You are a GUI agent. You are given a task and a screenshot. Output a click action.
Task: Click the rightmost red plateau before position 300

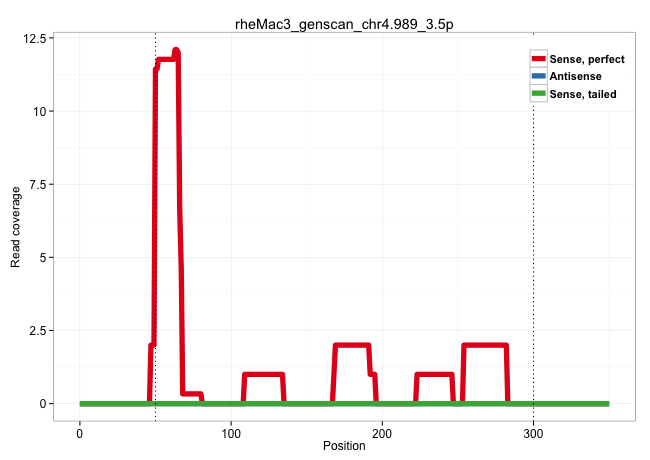(485, 345)
